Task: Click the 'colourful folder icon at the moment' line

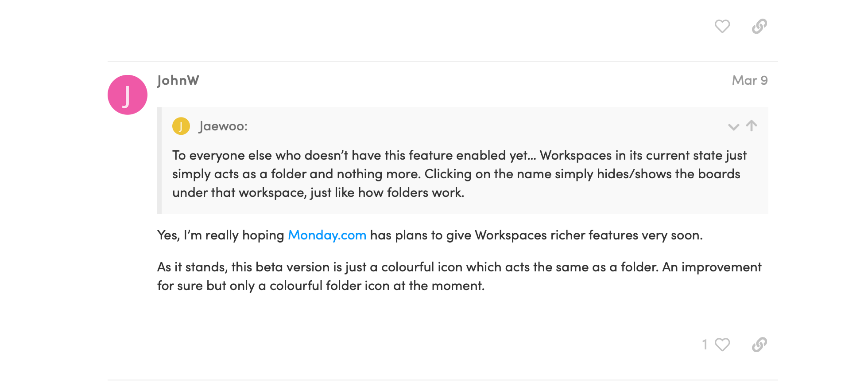Action: pyautogui.click(x=377, y=286)
